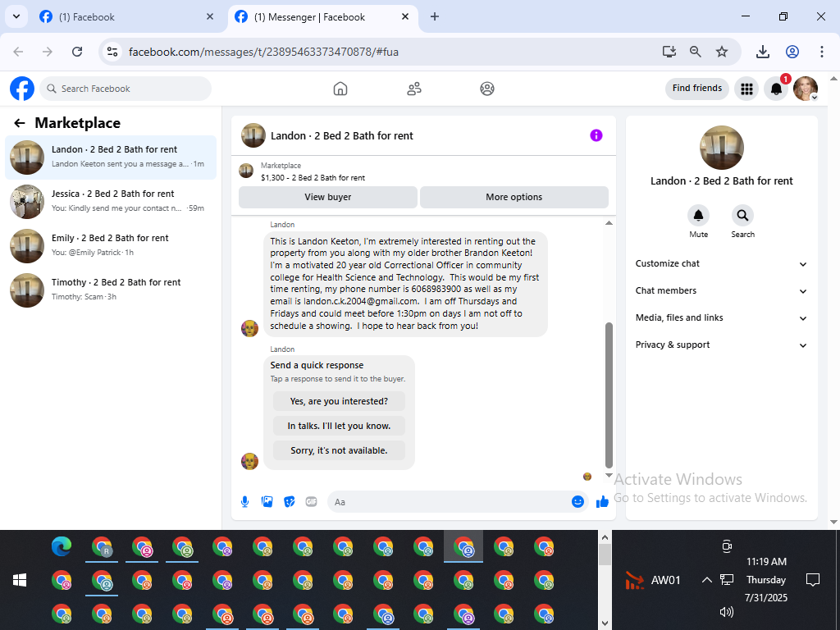The width and height of the screenshot is (840, 630).
Task: Search within the conversation
Action: click(742, 216)
